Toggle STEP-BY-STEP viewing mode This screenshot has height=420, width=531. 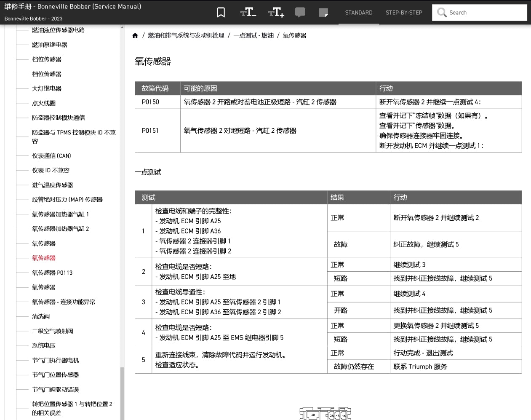tap(404, 13)
